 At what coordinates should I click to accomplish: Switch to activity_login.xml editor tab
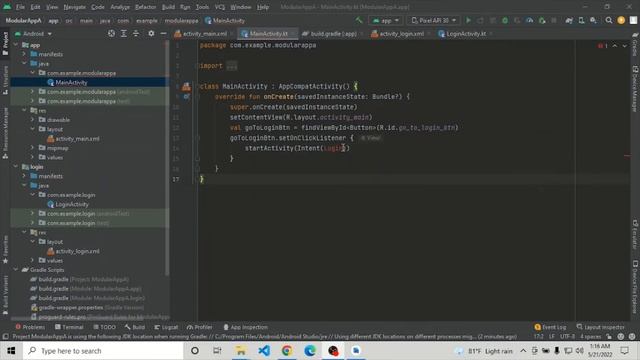point(401,33)
